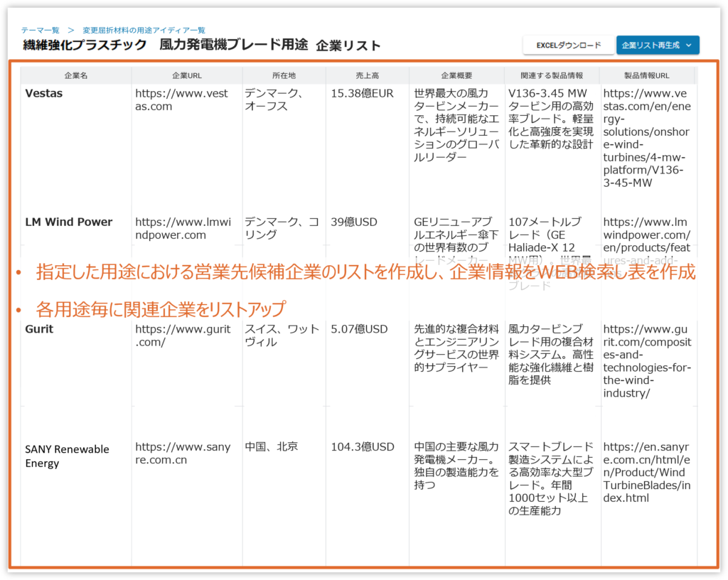
Task: Click 風力タービンブレード用の複合材料システム product cell
Action: pyautogui.click(x=551, y=355)
